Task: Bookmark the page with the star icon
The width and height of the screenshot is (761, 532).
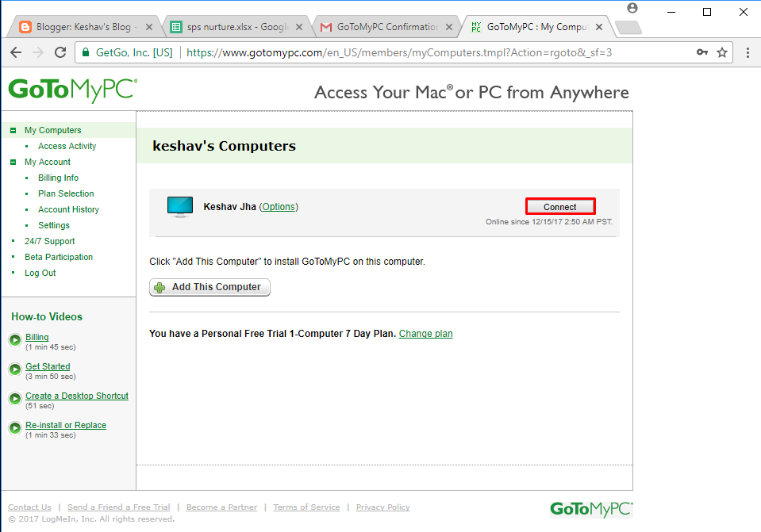Action: [x=723, y=52]
